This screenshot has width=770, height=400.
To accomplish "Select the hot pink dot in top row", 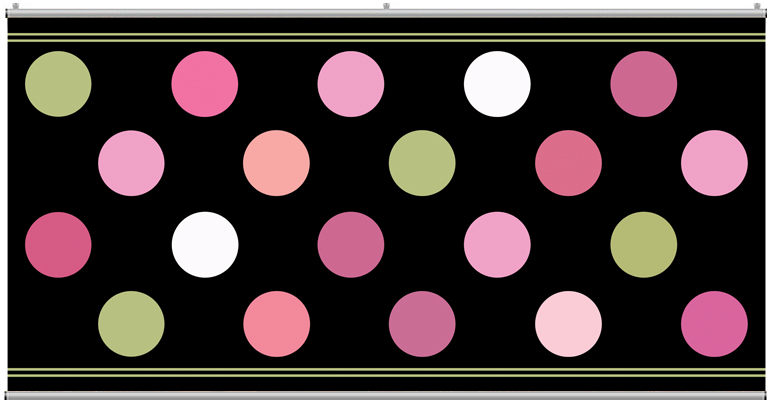I will click(x=205, y=84).
